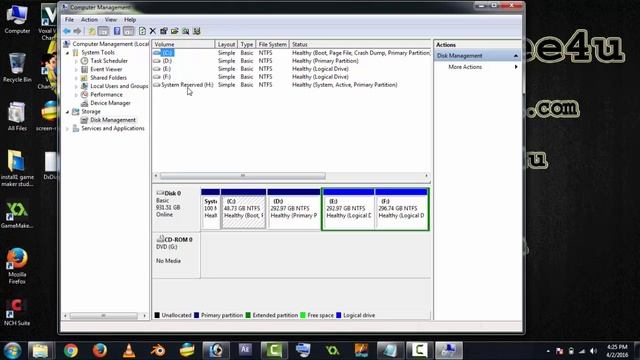
Task: Expand the Local Users and Groups arrow
Action: [76, 86]
